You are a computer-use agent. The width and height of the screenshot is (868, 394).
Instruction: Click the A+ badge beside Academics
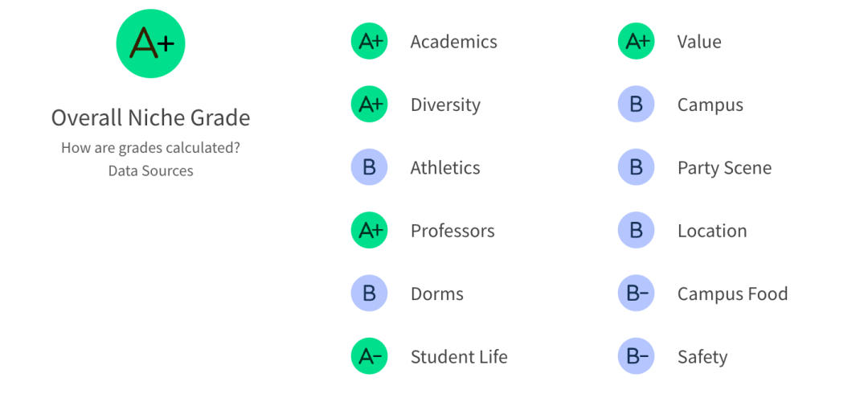pyautogui.click(x=369, y=42)
